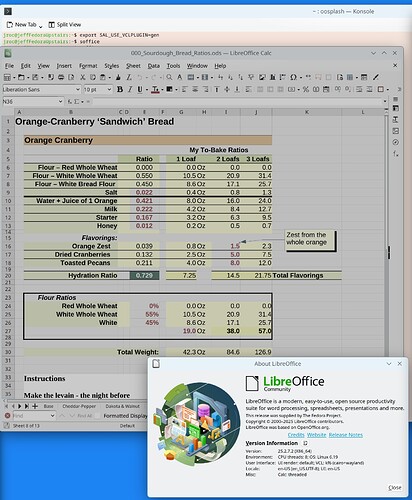The image size is (412, 500).
Task: Click the Cut scissors icon
Action: (x=82, y=77)
